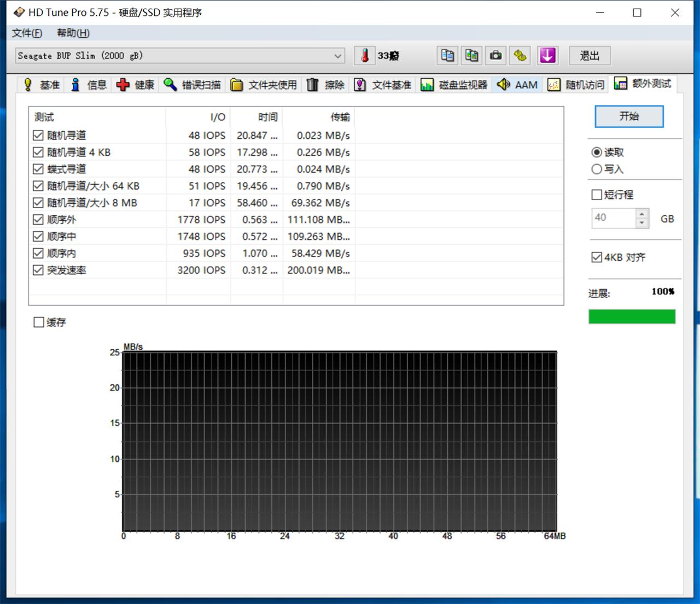Uncheck the 随机寻道 4 KB test

tap(38, 153)
